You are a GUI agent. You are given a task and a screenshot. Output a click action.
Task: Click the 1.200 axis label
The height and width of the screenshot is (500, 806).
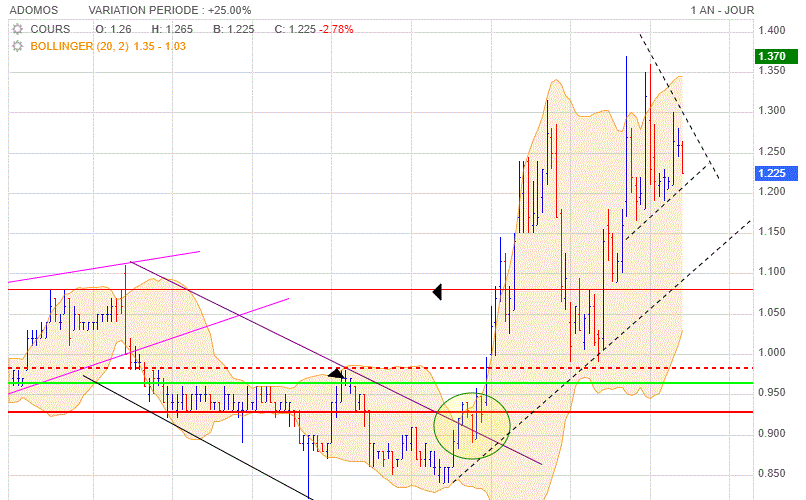(x=772, y=191)
